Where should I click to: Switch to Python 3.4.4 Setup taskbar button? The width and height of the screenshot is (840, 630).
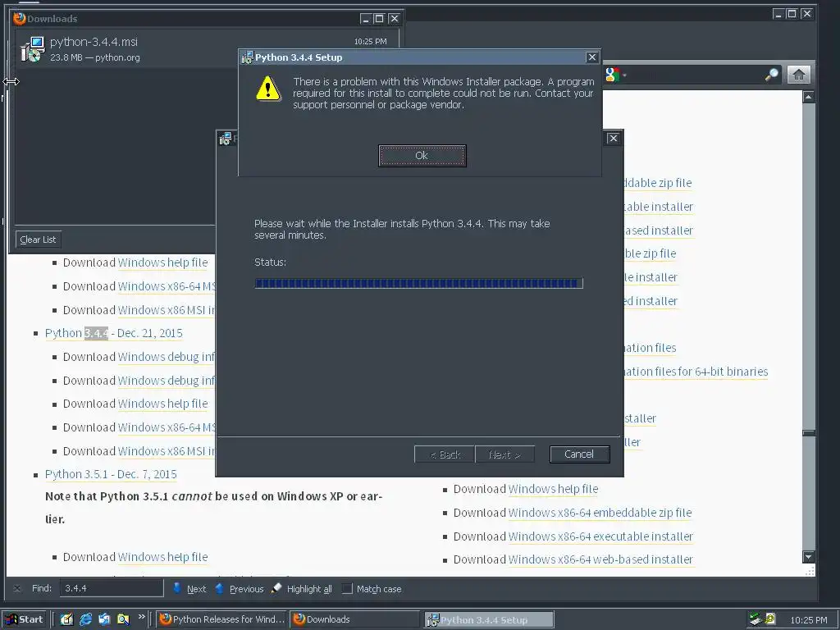pos(489,620)
